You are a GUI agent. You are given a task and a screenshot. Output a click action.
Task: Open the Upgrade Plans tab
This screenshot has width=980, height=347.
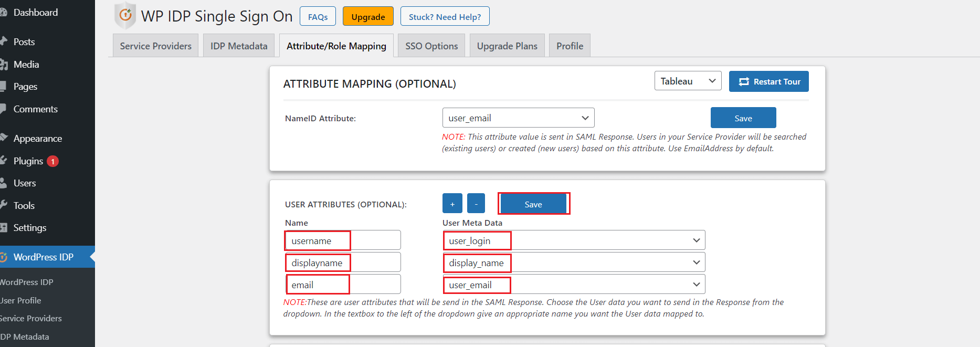pyautogui.click(x=507, y=46)
